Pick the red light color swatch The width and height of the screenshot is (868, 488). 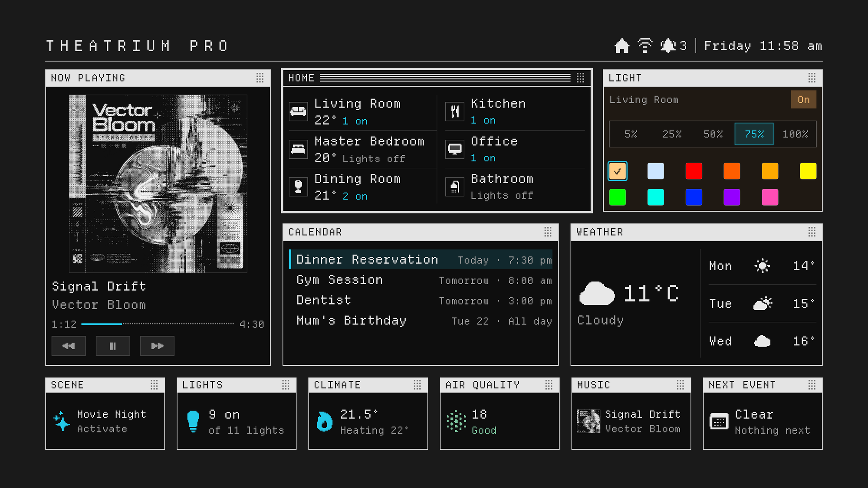click(694, 171)
